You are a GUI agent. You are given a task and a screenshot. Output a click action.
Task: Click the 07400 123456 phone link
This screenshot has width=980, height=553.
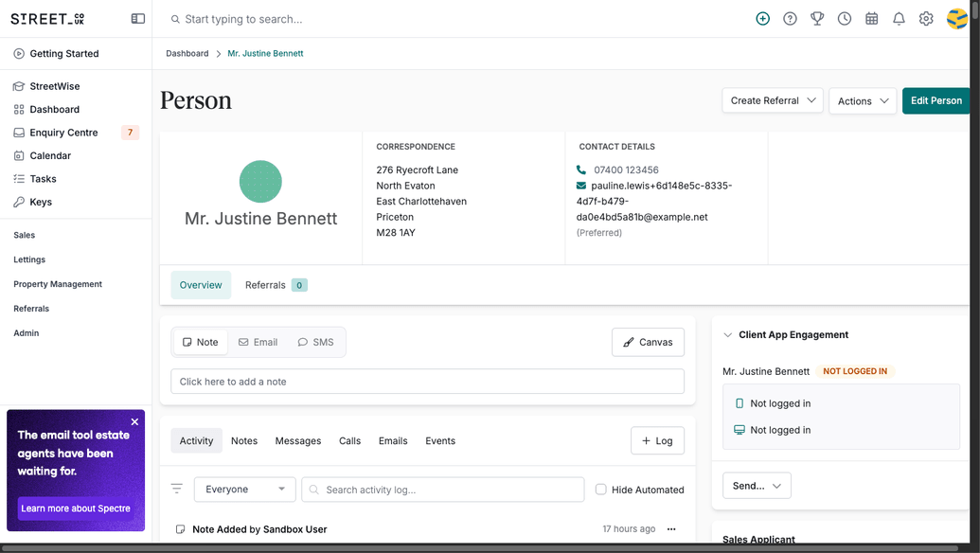pos(626,169)
